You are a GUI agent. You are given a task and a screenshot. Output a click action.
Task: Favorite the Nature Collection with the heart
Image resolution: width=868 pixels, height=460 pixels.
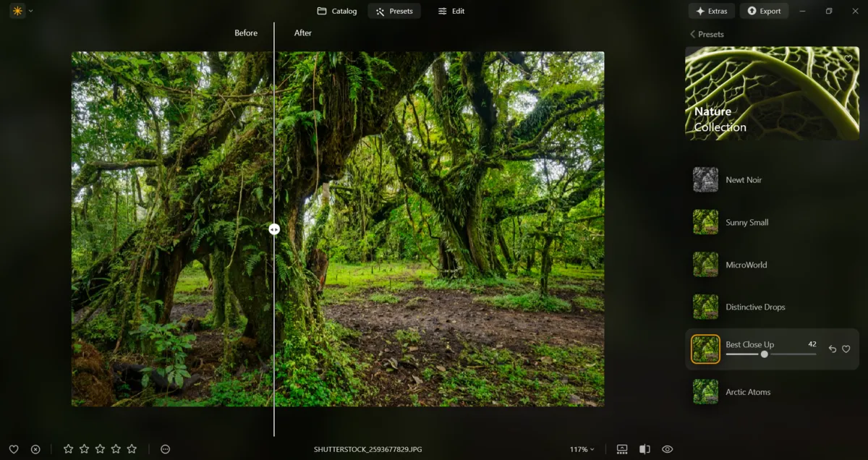tap(848, 59)
